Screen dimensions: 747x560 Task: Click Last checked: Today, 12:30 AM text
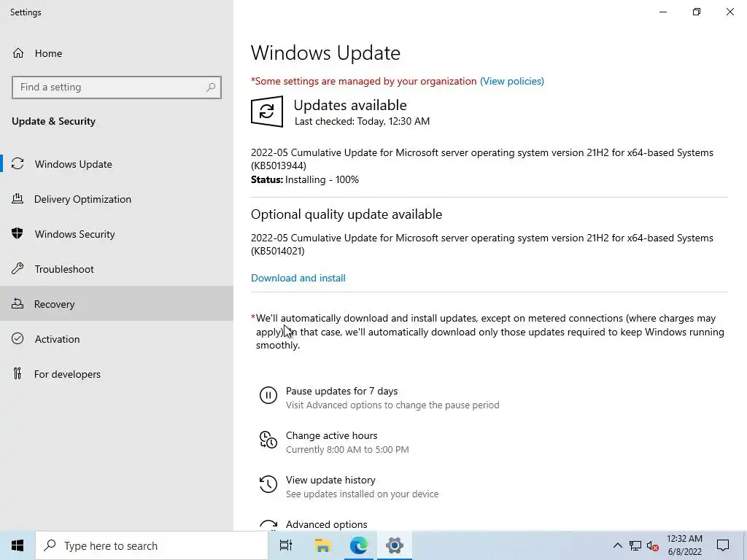tap(362, 122)
